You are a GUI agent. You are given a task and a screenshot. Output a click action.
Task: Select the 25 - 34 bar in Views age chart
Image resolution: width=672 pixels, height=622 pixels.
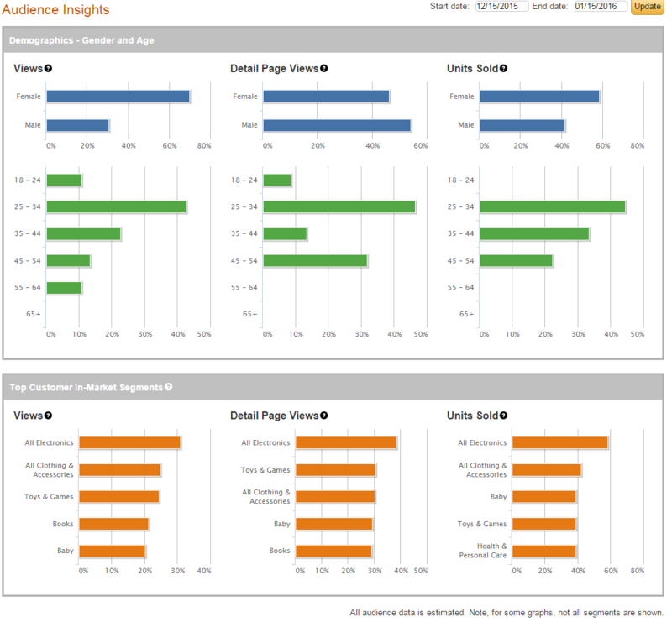coord(116,206)
